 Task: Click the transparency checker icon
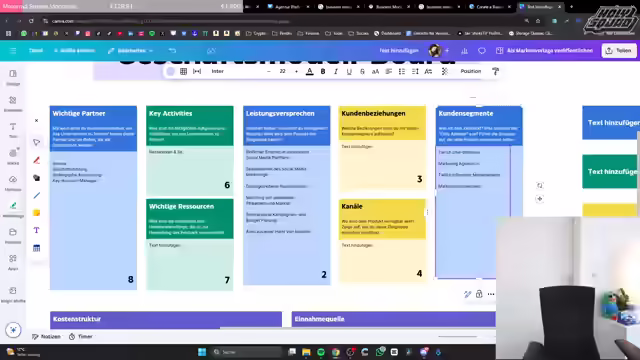point(445,71)
